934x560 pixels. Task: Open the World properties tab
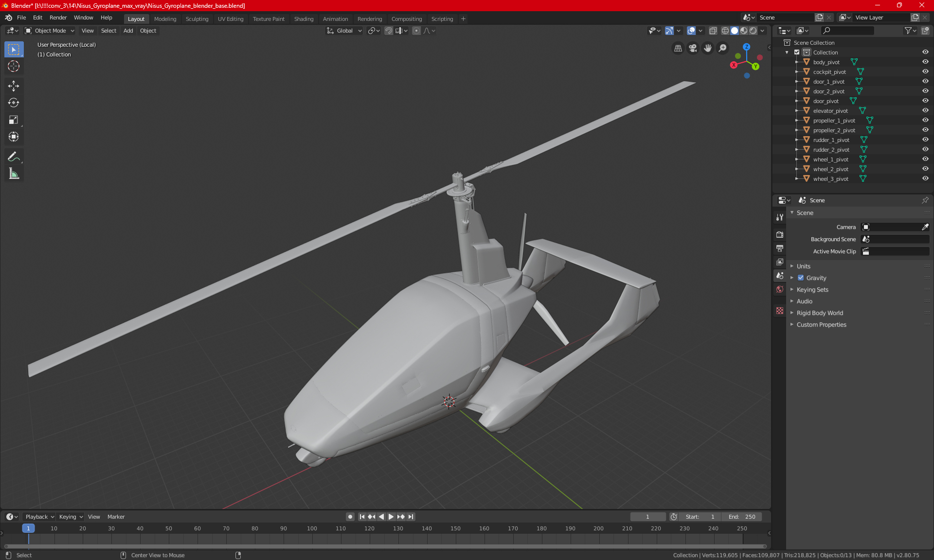pyautogui.click(x=780, y=289)
